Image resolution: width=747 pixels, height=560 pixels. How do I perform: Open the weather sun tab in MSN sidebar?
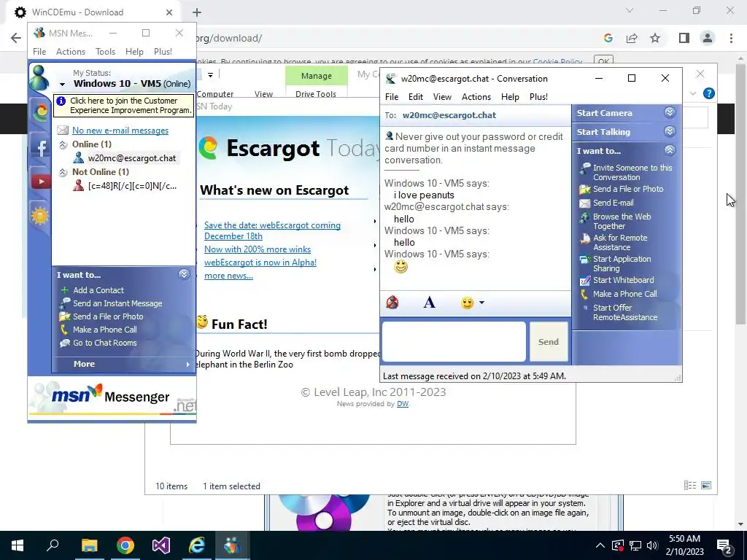pos(40,216)
